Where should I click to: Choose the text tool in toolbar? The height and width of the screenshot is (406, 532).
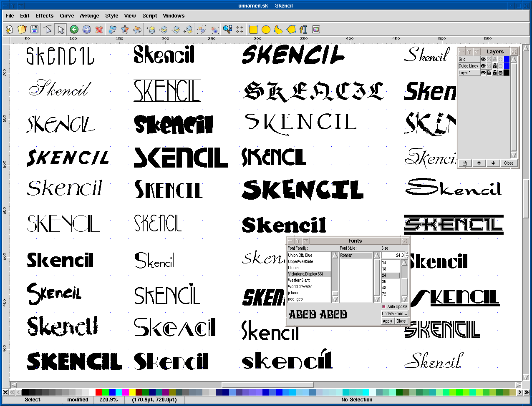pyautogui.click(x=303, y=30)
